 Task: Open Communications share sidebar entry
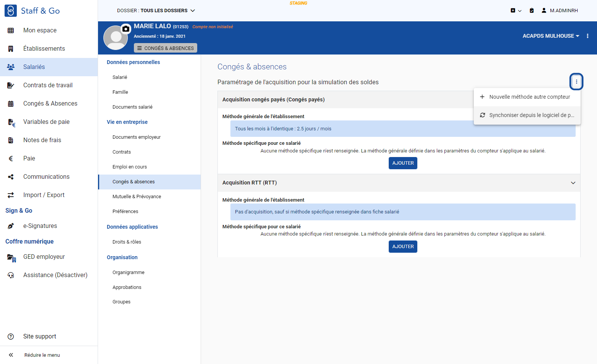(x=49, y=177)
